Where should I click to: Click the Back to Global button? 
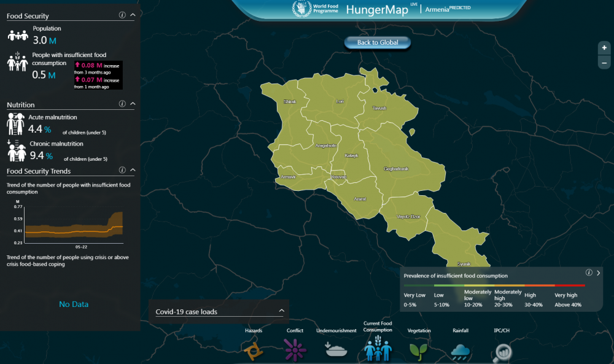point(378,42)
